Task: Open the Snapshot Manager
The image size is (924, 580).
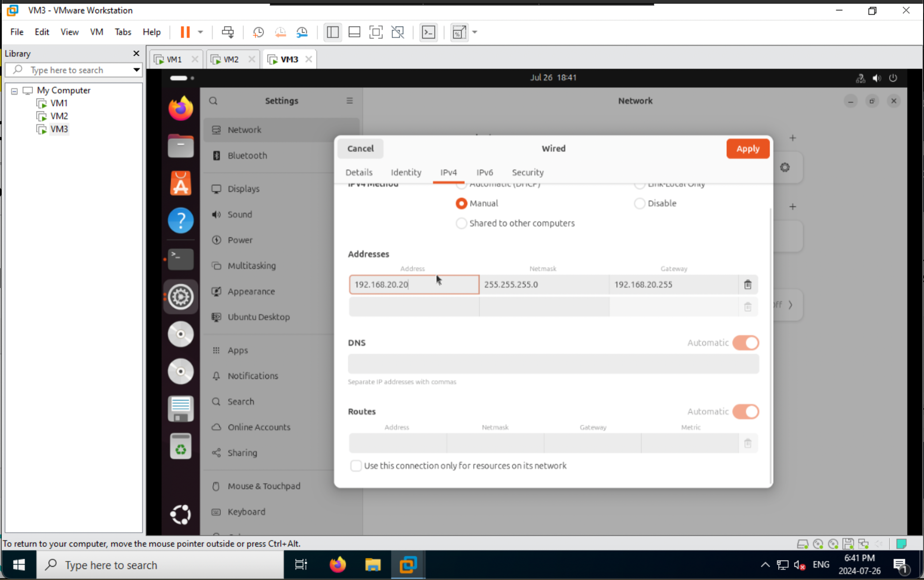Action: tap(302, 32)
